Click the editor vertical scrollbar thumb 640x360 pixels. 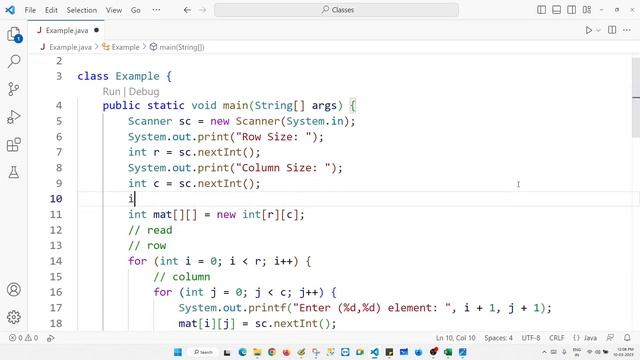click(636, 97)
